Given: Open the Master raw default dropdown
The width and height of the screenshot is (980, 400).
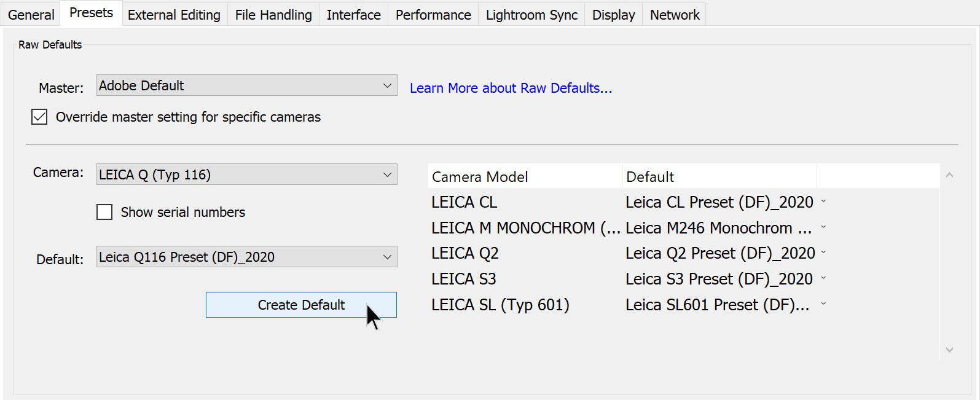Looking at the screenshot, I should [x=246, y=85].
